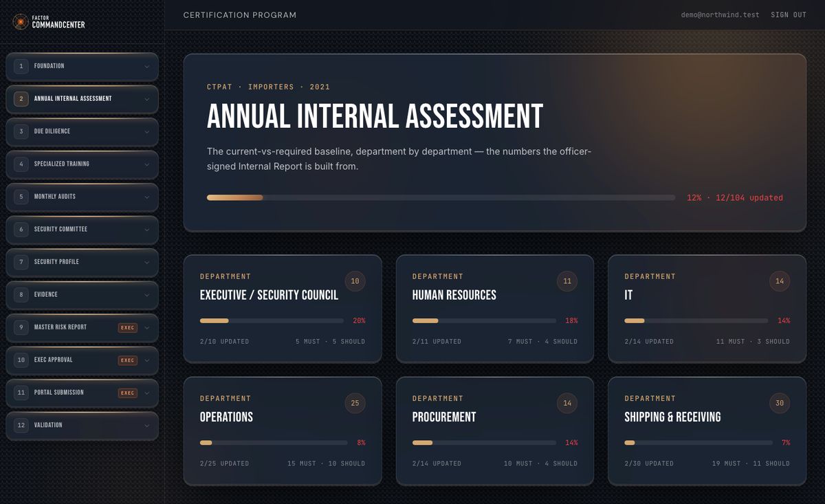The height and width of the screenshot is (504, 825).
Task: Expand the Security Profile chevron
Action: pos(147,263)
